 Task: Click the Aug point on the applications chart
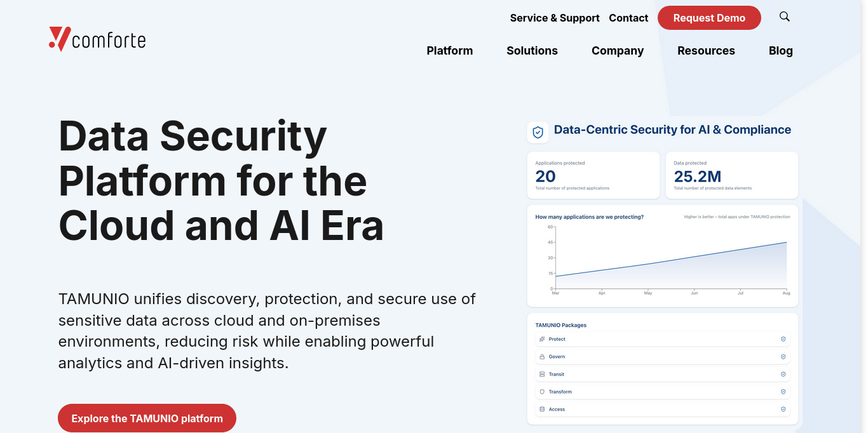787,243
